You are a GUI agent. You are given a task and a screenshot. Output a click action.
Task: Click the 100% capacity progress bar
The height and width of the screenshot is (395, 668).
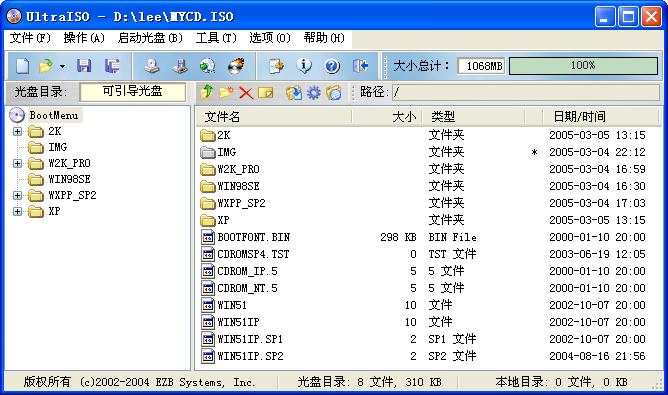pyautogui.click(x=583, y=66)
